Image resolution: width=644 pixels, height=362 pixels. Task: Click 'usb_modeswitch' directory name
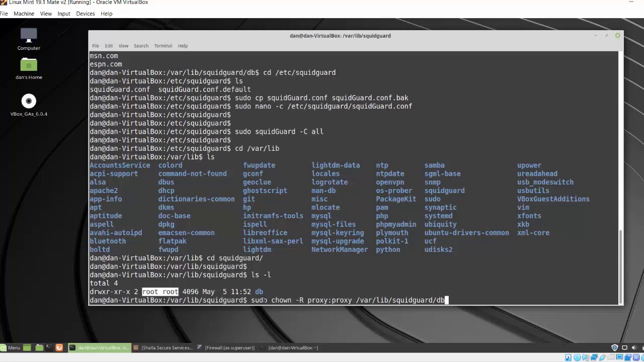[545, 182]
